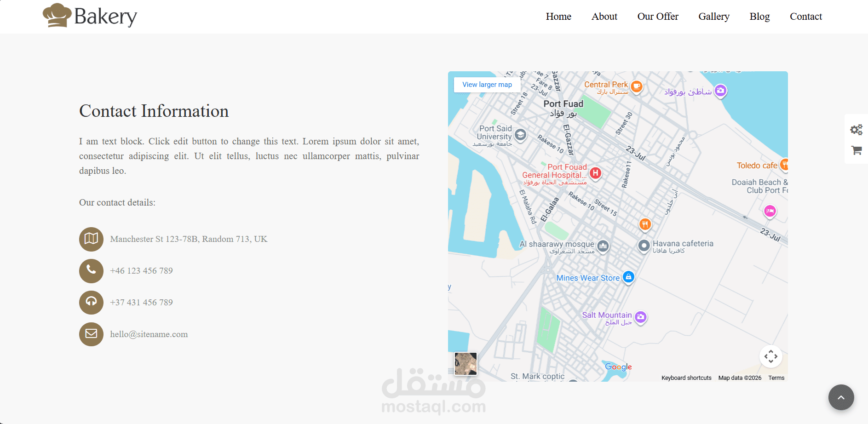Open View larger map link
868x424 pixels.
[x=487, y=85]
